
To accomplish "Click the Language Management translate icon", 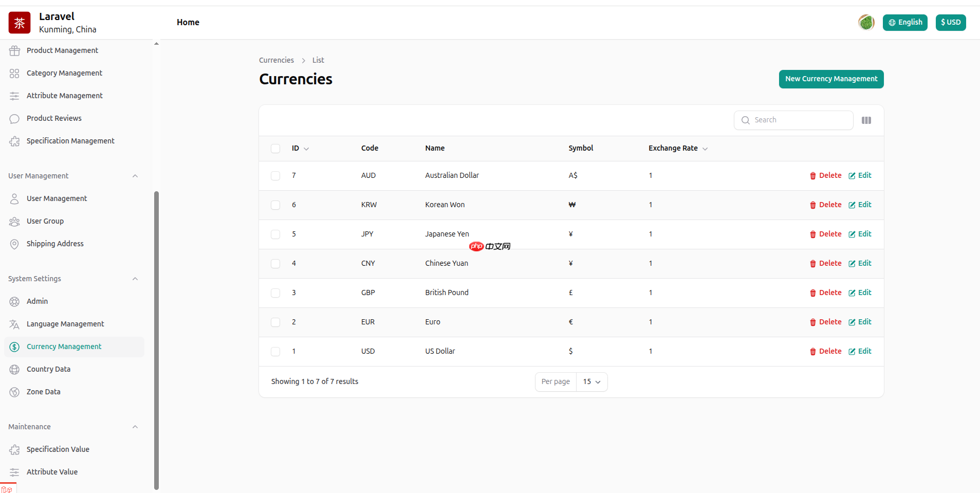I will coord(14,324).
